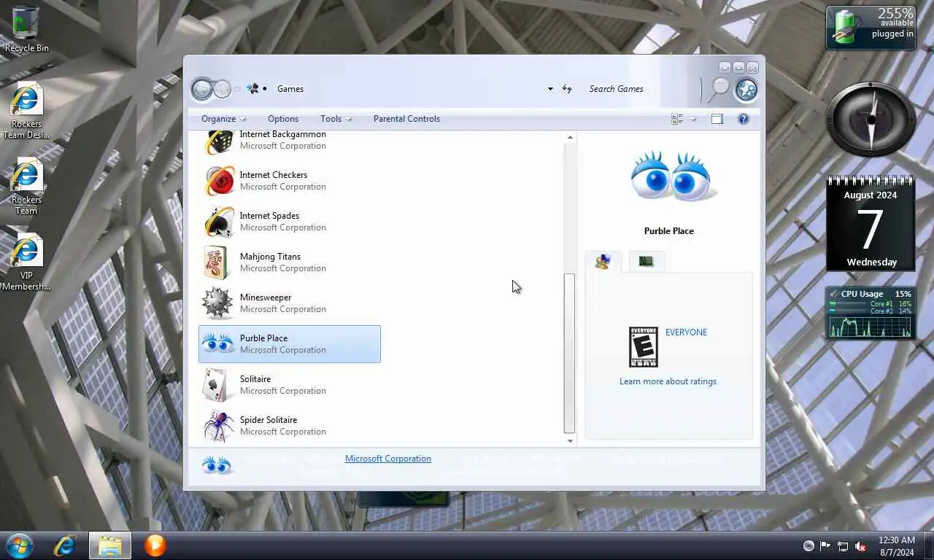Click the ESRB Everyone rating badge
This screenshot has width=934, height=560.
[644, 347]
